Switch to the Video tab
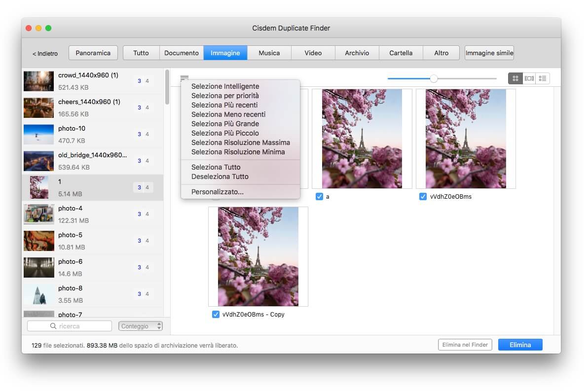The image size is (588, 392). 313,53
